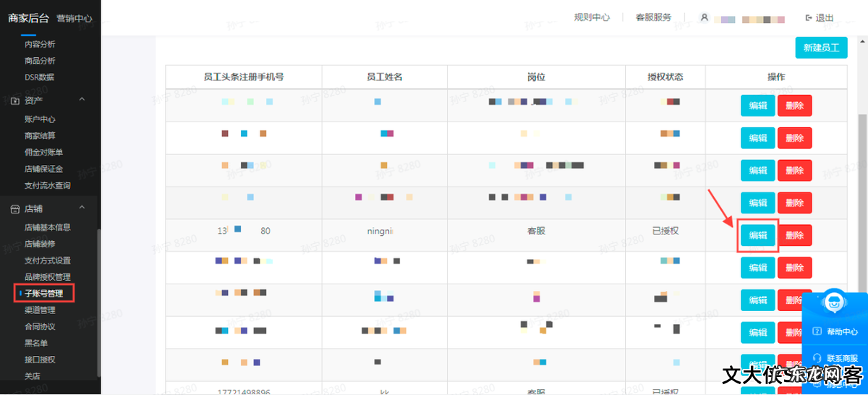The height and width of the screenshot is (395, 868).
Task: Click the user avatar icon
Action: pyautogui.click(x=705, y=18)
